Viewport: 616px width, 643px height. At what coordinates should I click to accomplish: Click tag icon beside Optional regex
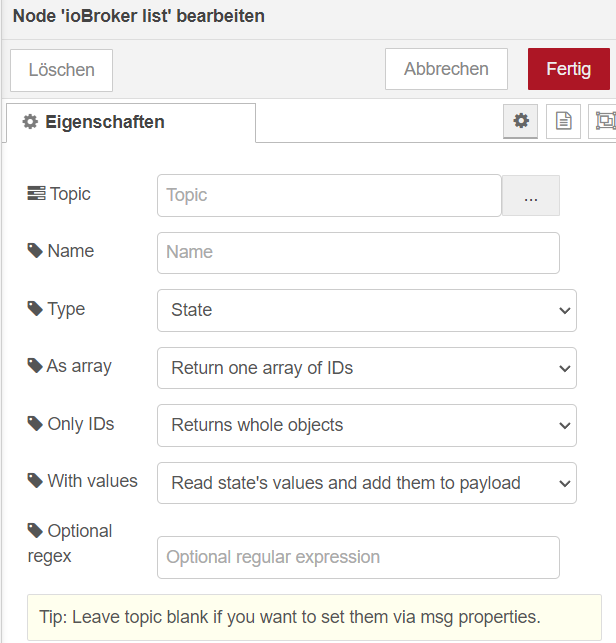tap(35, 531)
